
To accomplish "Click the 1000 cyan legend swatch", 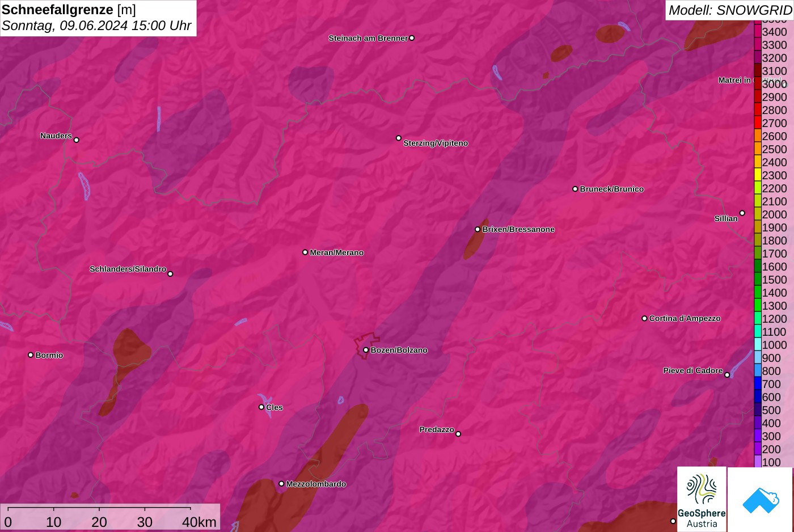I will [x=757, y=345].
